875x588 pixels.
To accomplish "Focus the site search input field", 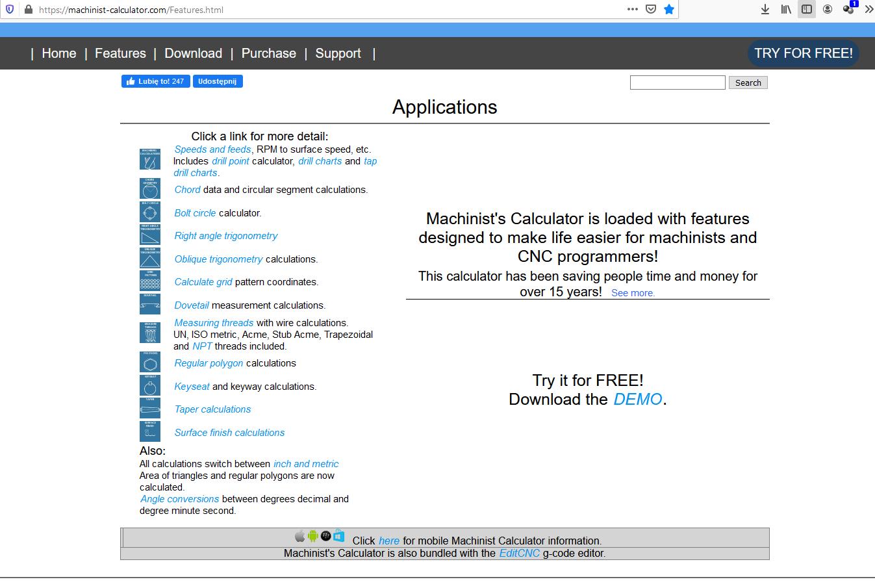I will coord(678,83).
